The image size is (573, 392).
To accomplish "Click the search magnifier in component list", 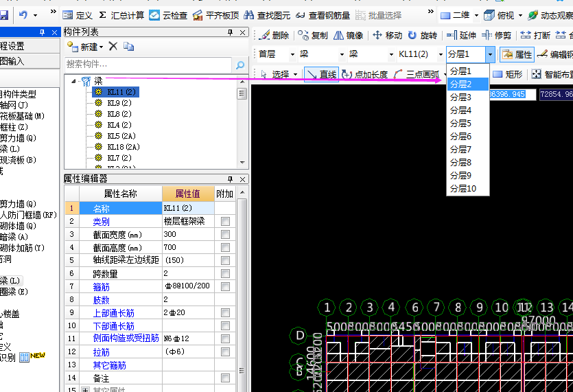I will (240, 65).
